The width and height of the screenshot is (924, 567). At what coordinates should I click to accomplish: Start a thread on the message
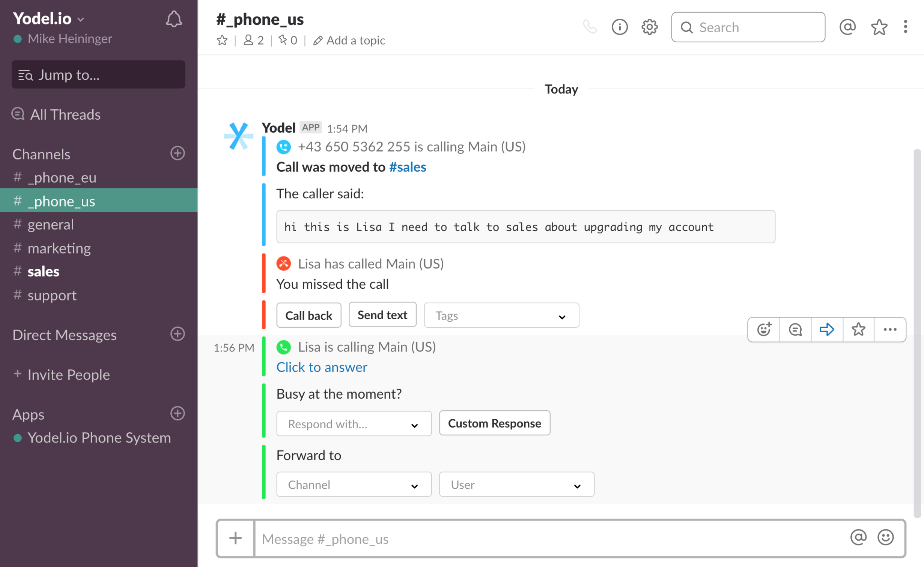click(x=795, y=330)
